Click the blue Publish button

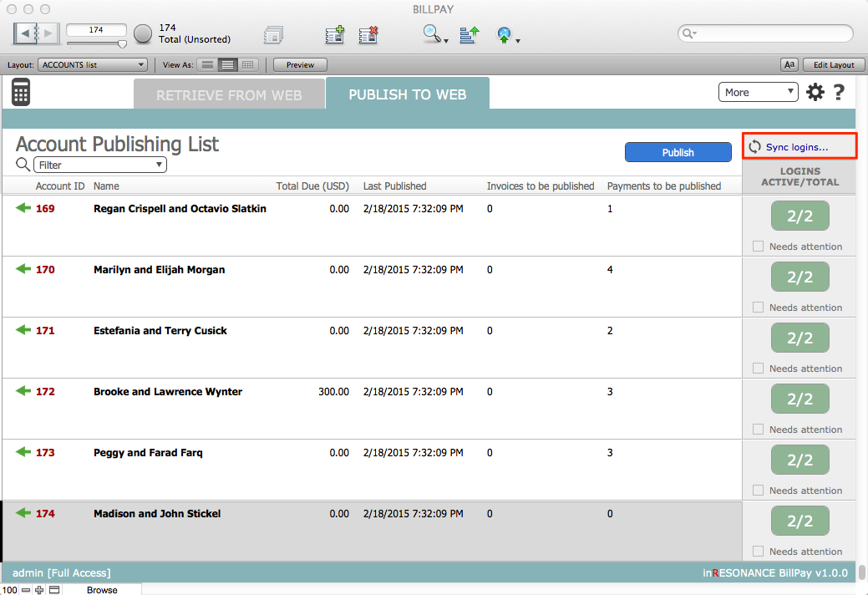click(678, 152)
